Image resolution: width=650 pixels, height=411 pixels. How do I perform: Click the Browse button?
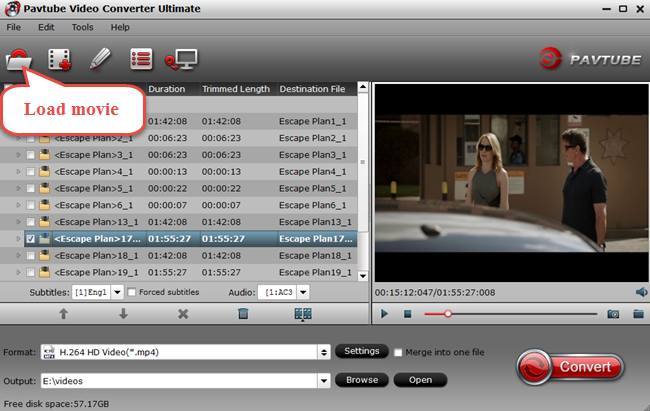(x=362, y=380)
